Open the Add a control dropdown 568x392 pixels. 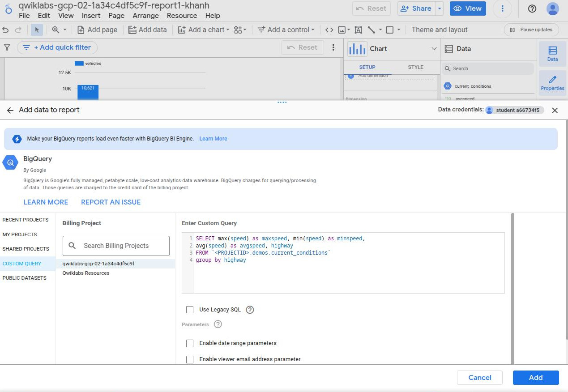coord(286,30)
